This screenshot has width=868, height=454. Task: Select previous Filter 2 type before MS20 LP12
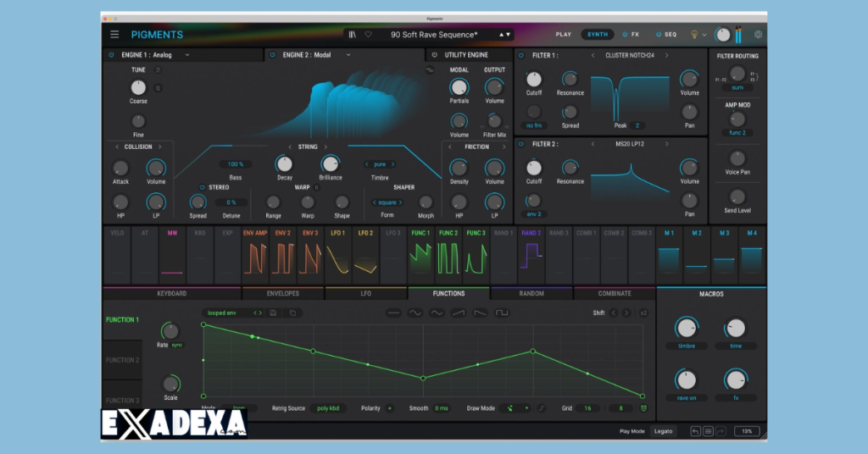(x=593, y=144)
